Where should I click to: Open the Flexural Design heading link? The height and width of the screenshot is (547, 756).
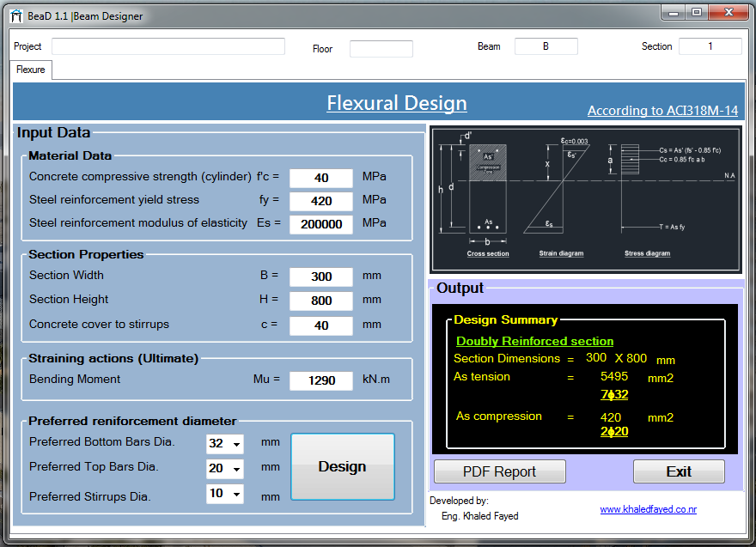[396, 103]
